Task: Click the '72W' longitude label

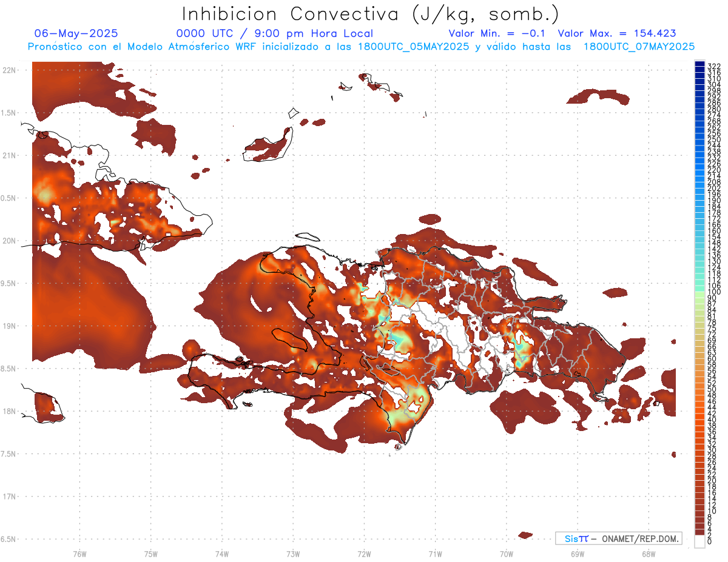Action: (x=364, y=553)
